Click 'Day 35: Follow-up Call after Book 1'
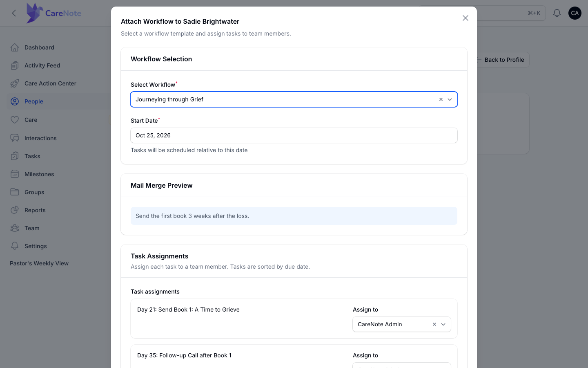The width and height of the screenshot is (588, 368). [x=184, y=355]
